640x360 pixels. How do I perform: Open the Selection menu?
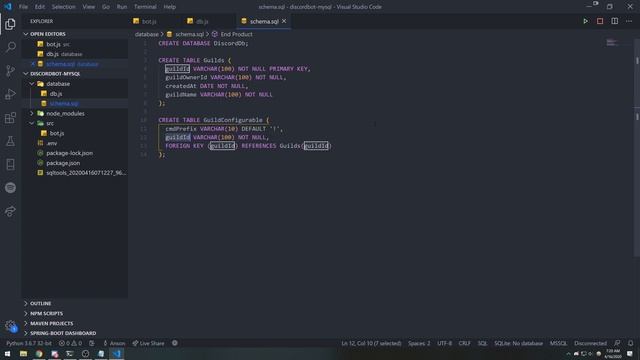click(x=63, y=7)
